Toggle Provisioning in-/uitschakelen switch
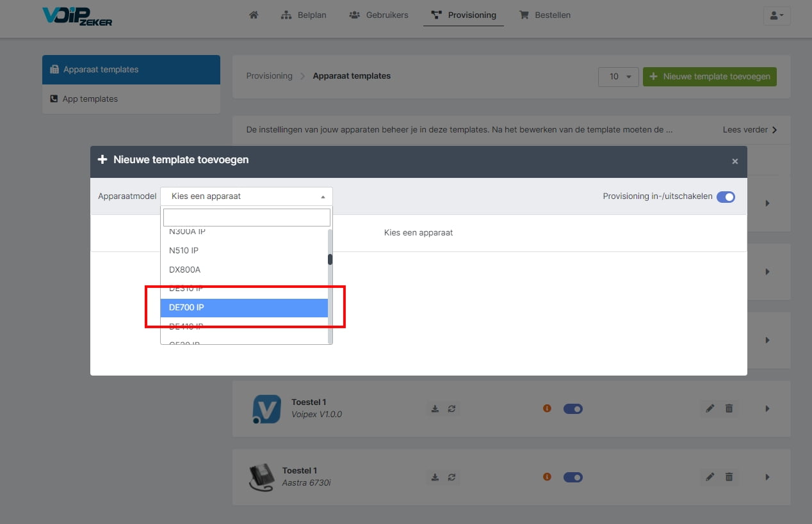 tap(726, 197)
